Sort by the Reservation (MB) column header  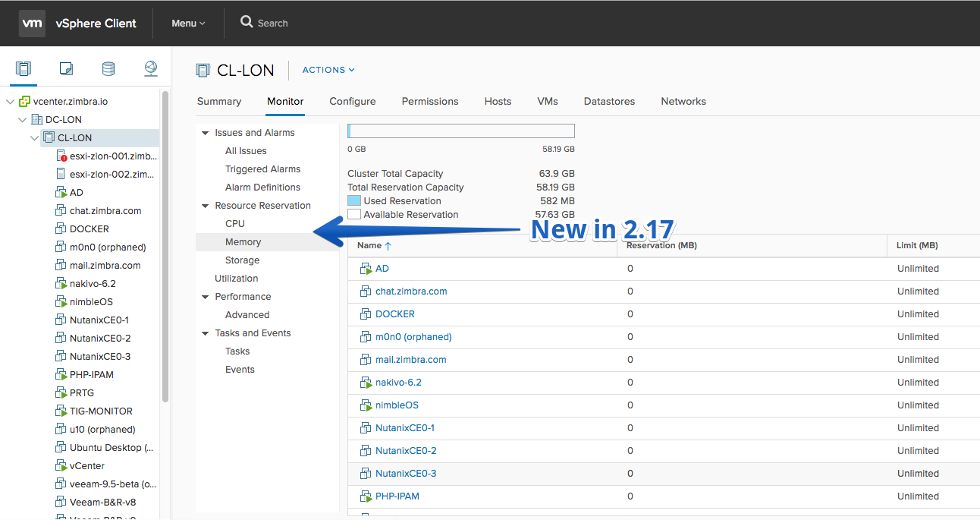[x=661, y=246]
